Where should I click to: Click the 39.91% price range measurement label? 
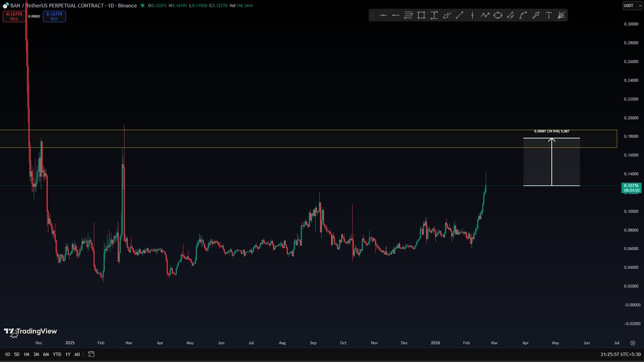click(551, 131)
